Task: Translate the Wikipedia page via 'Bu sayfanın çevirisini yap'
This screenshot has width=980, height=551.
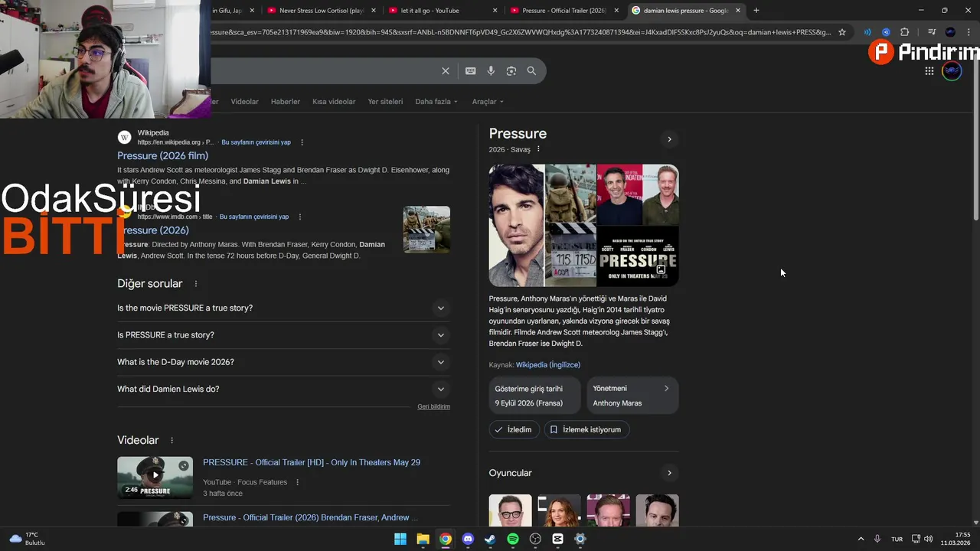Action: coord(256,142)
